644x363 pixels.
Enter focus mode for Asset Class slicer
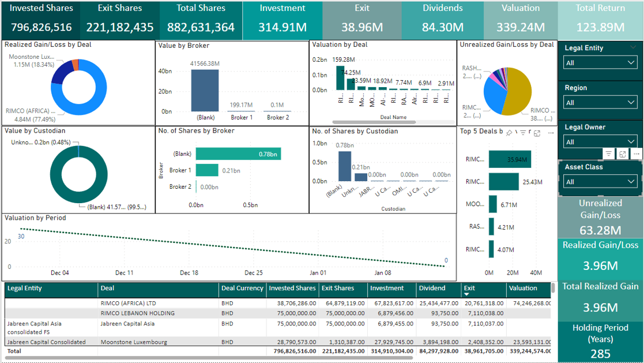(x=622, y=154)
